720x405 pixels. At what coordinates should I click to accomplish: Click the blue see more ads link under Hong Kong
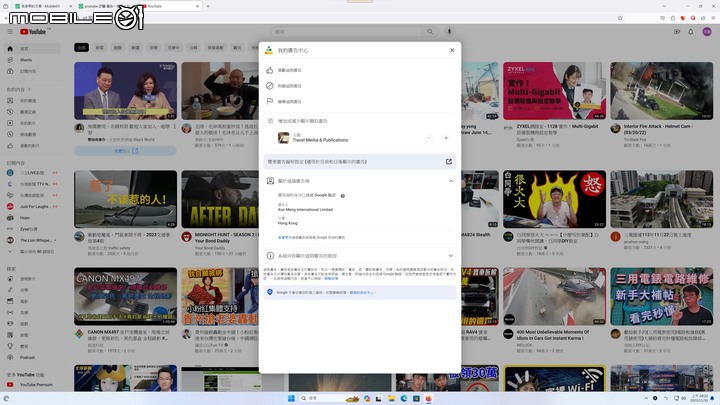click(284, 237)
